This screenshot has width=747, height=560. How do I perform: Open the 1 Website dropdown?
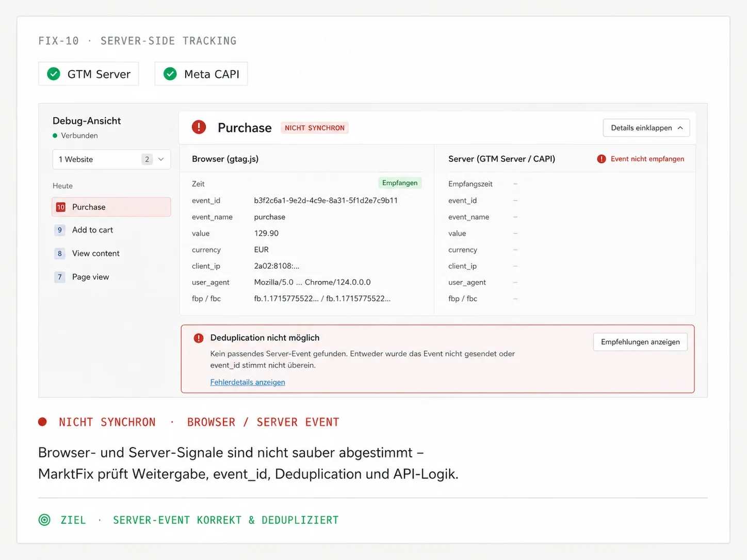tap(111, 159)
